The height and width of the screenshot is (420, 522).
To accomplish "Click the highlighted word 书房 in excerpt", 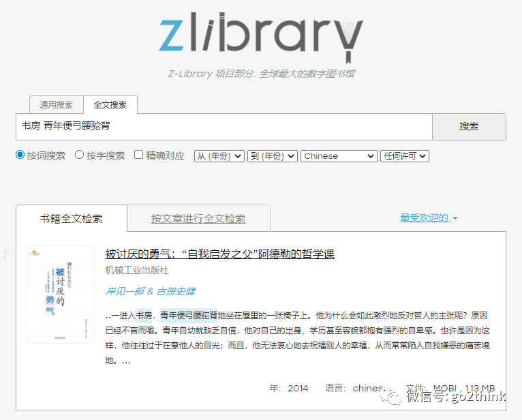I will [144, 316].
